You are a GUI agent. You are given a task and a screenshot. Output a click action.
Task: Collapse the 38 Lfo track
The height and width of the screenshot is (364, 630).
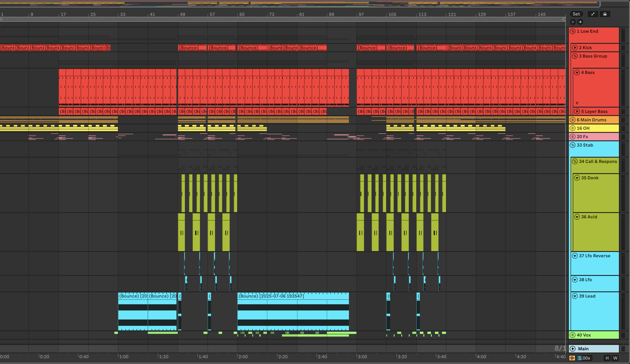click(x=575, y=280)
